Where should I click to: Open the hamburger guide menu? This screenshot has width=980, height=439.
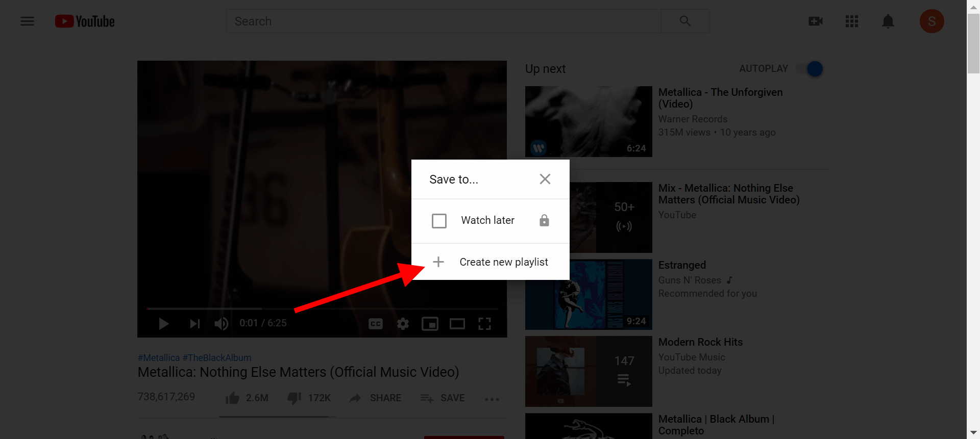[28, 21]
